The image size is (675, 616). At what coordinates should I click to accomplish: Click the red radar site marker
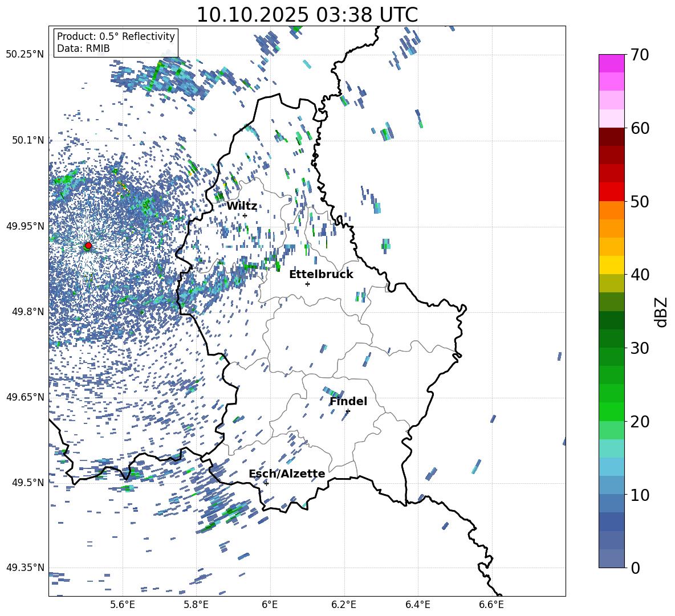tap(88, 245)
